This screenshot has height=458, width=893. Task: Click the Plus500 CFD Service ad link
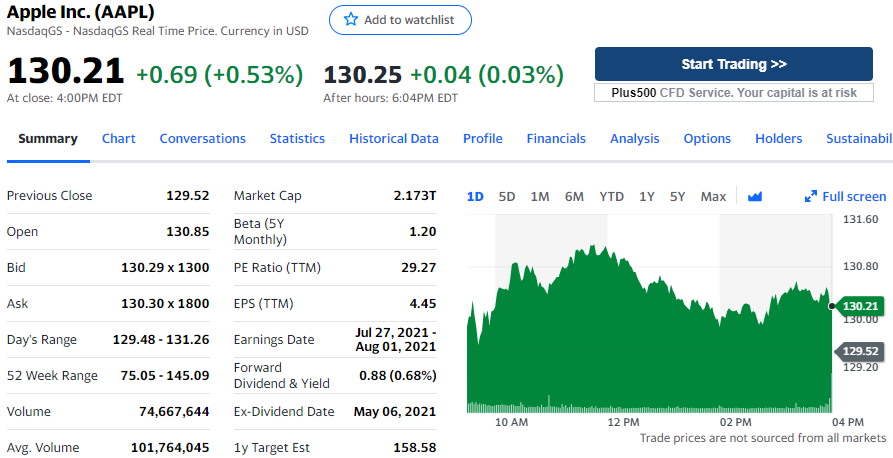point(734,92)
